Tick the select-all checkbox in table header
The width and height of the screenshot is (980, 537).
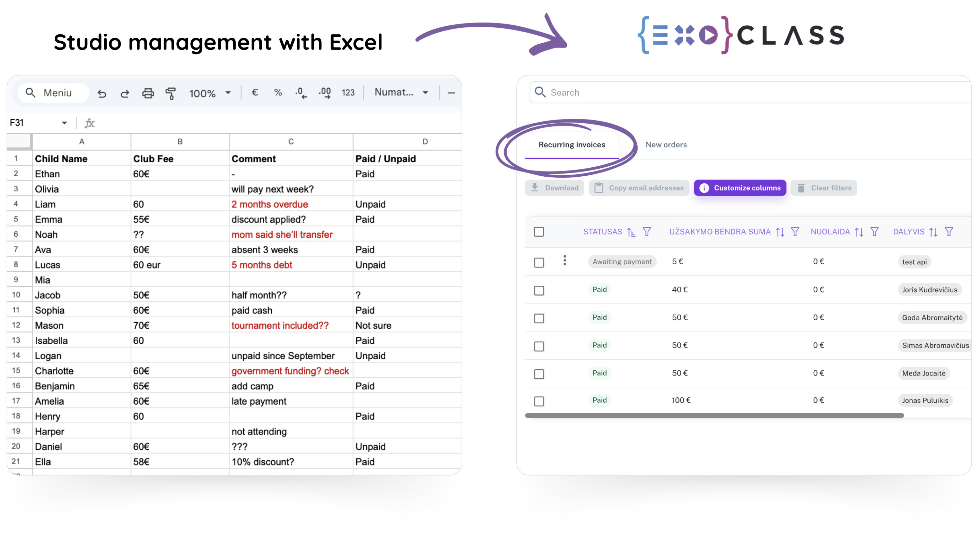(539, 232)
